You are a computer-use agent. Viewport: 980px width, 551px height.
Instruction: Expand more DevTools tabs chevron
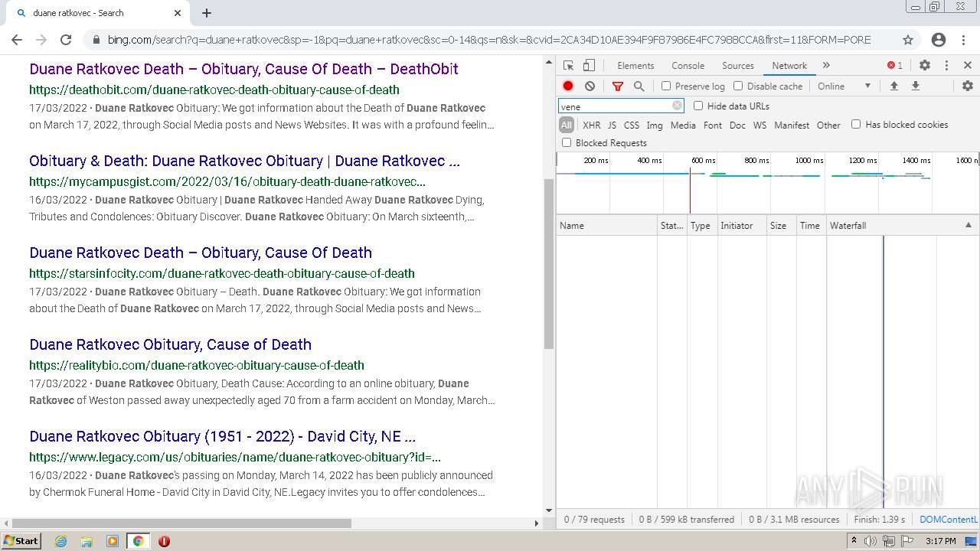point(826,66)
